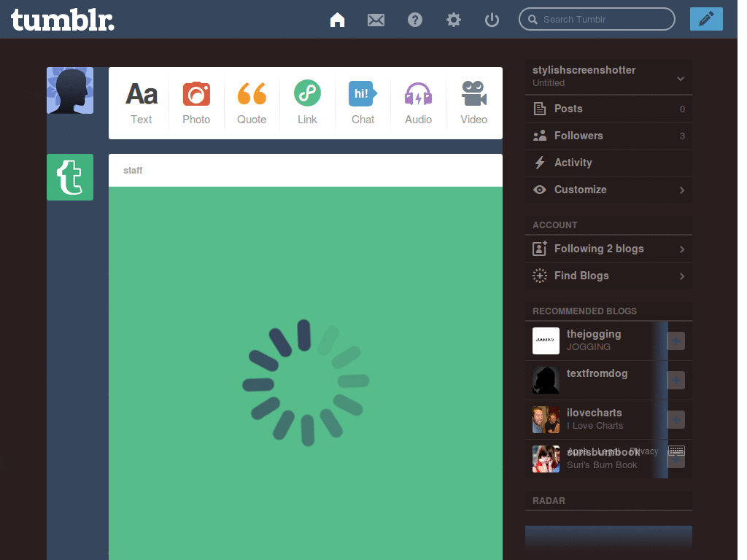This screenshot has height=560, width=747.
Task: Click the Customize arrow chevron
Action: pyautogui.click(x=682, y=190)
